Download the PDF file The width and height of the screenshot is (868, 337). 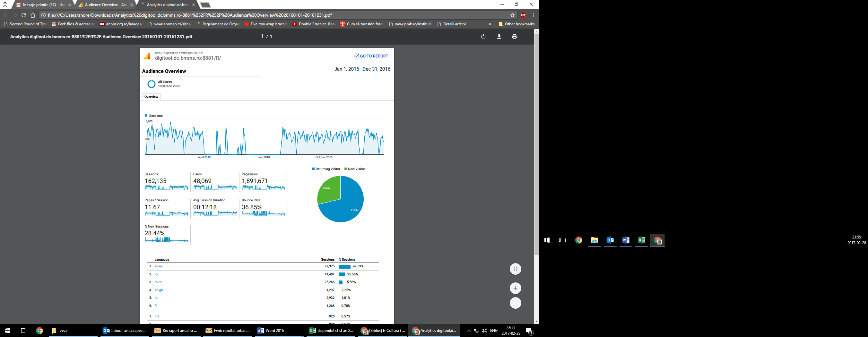point(499,36)
